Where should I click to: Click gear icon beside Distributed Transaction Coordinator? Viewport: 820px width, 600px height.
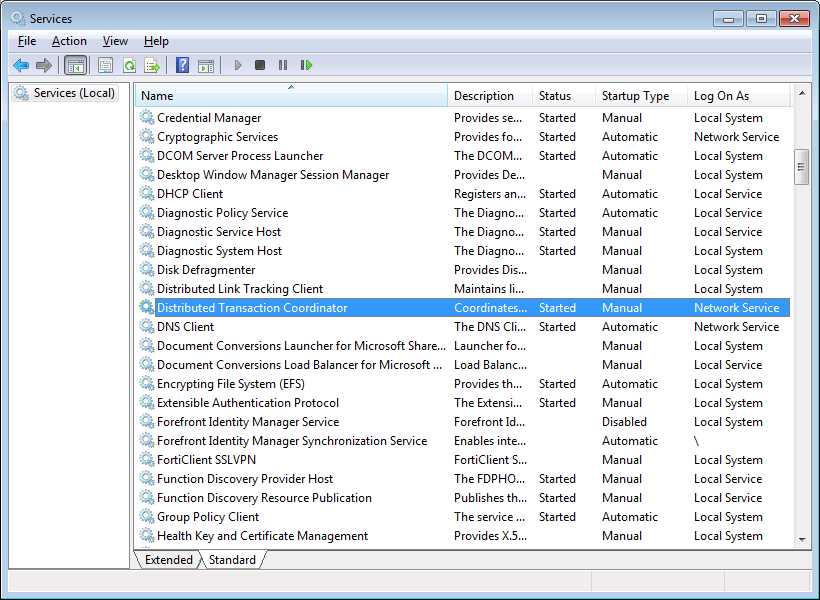pos(147,308)
